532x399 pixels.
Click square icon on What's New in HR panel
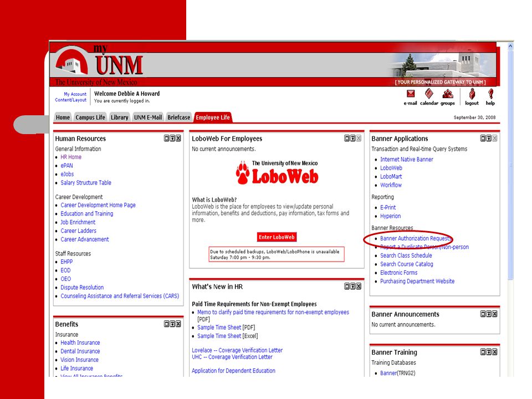[x=347, y=287]
